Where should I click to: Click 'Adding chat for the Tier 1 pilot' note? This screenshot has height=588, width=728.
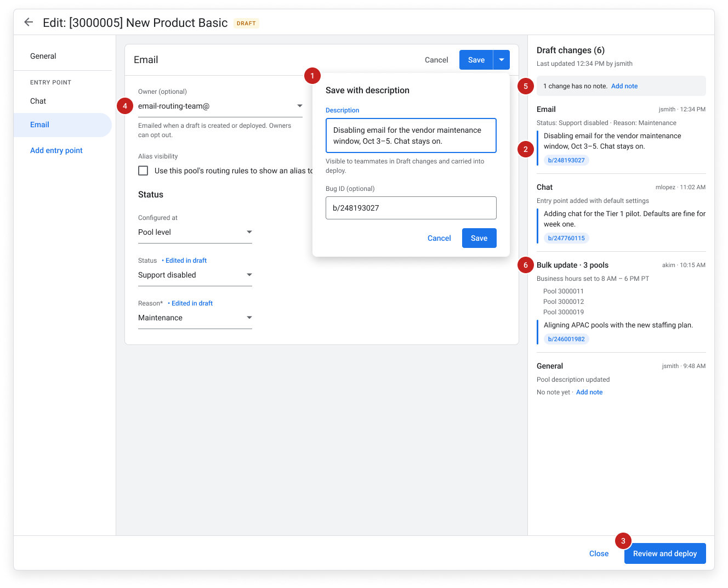[624, 219]
